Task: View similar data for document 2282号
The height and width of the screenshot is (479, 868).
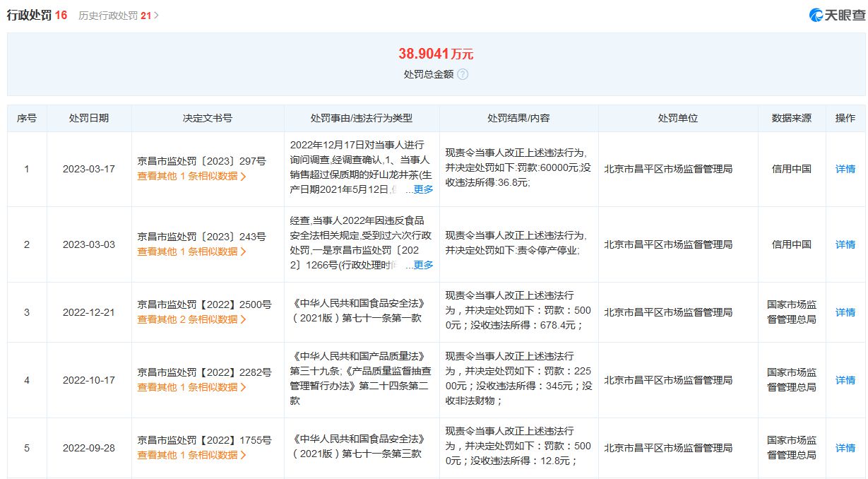Action: [191, 387]
